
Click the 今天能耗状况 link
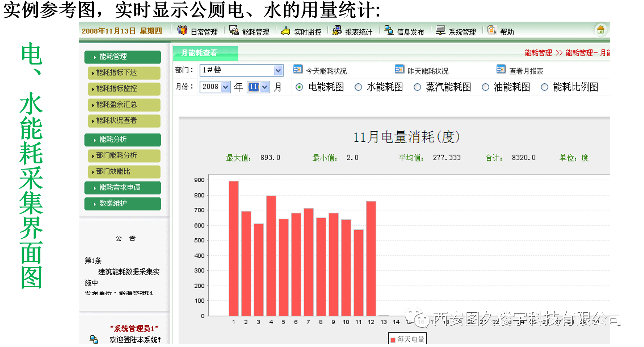pos(326,71)
